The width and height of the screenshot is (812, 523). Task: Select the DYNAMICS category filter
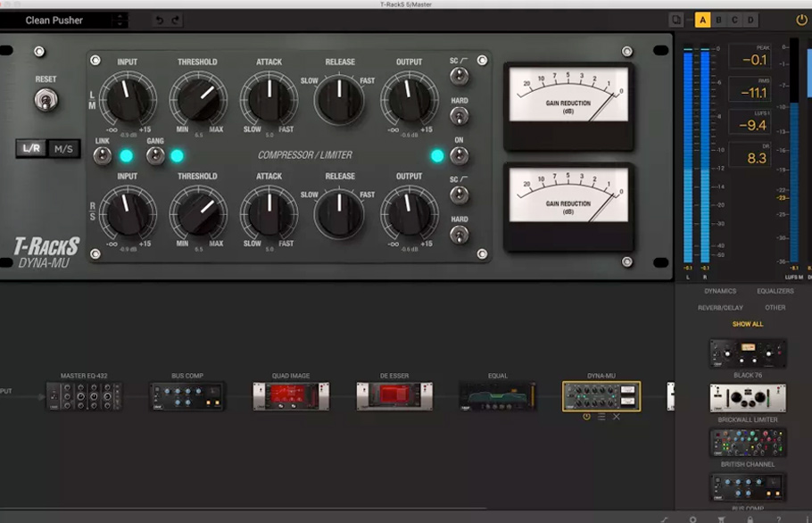click(x=720, y=291)
